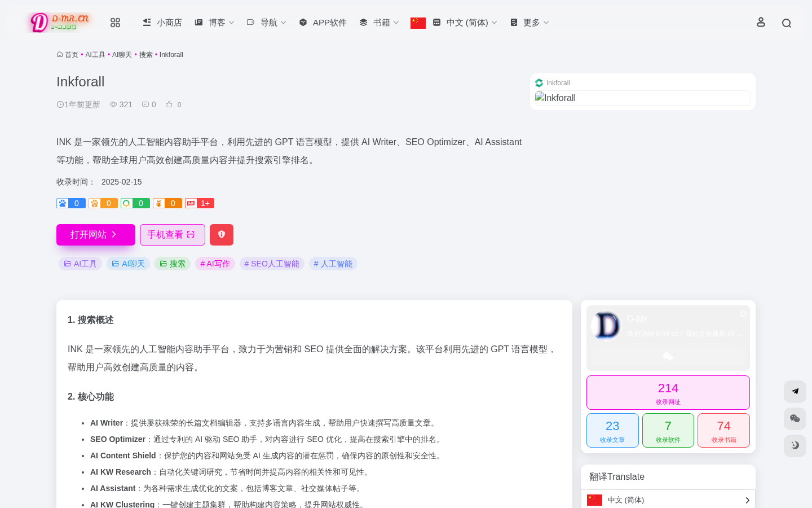Open the grid apps menu icon
Image resolution: width=812 pixels, height=508 pixels.
[x=115, y=23]
